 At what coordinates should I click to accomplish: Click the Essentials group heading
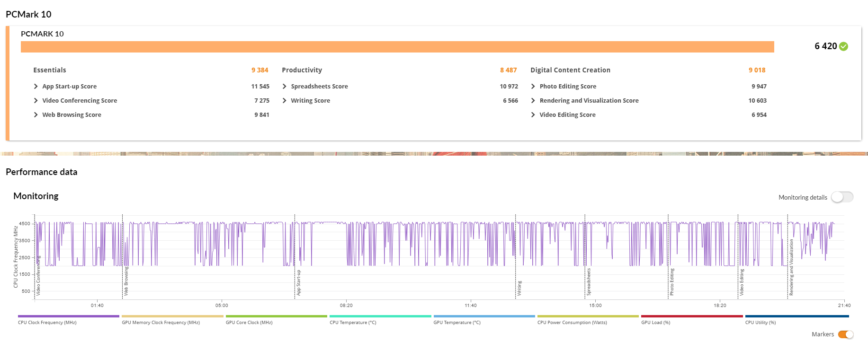(50, 70)
